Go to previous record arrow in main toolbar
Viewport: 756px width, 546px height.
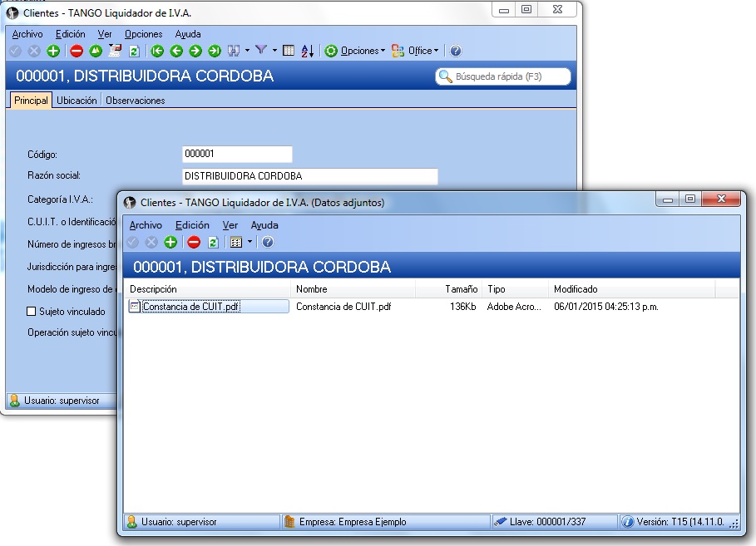[176, 51]
